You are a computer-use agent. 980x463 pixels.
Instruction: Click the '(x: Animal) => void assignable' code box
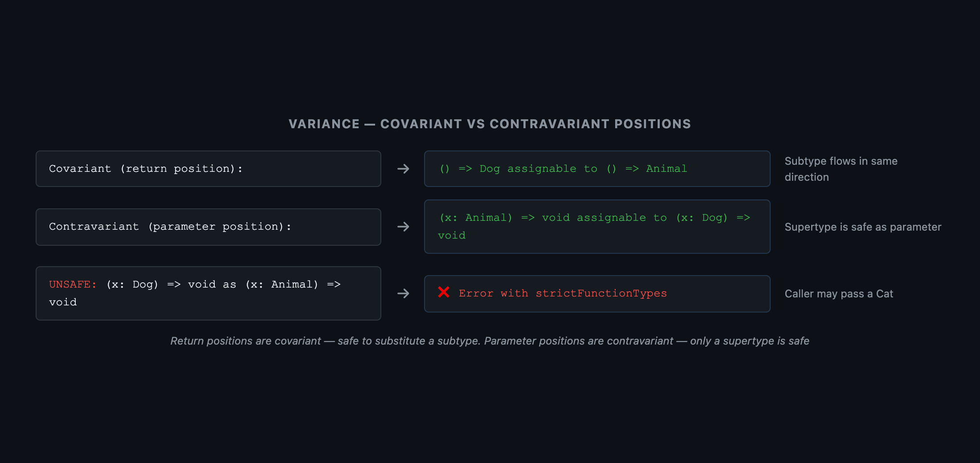click(597, 227)
